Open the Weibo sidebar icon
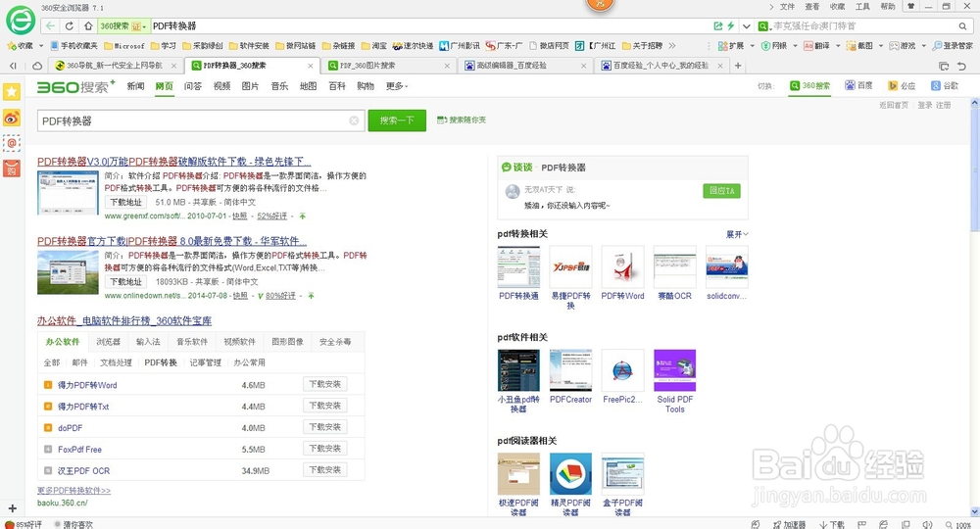The width and height of the screenshot is (980, 529). click(12, 118)
